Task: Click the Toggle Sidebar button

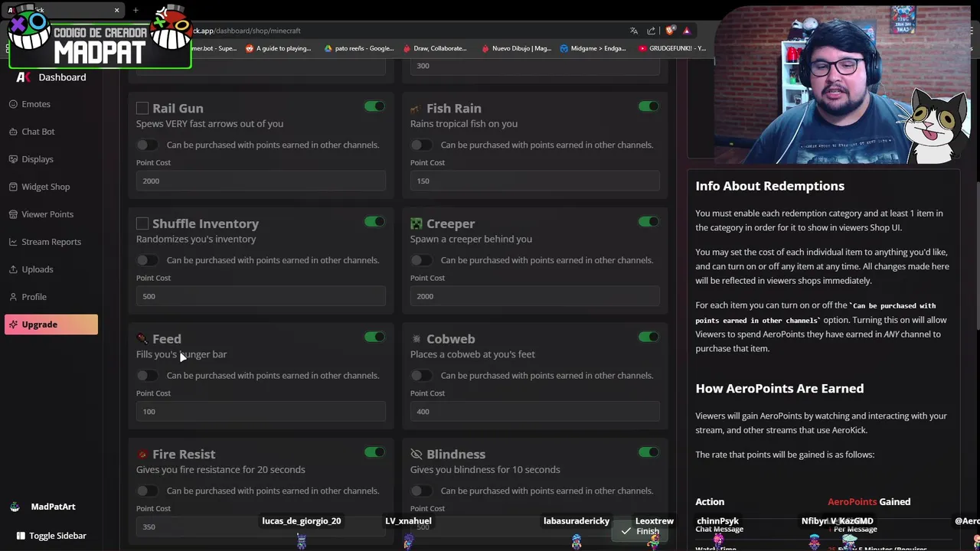Action: (x=51, y=536)
